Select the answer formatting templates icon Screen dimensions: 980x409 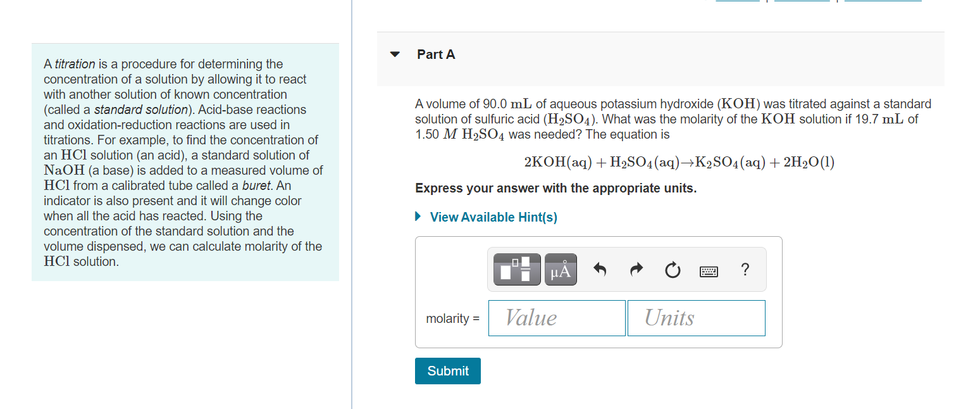[516, 268]
